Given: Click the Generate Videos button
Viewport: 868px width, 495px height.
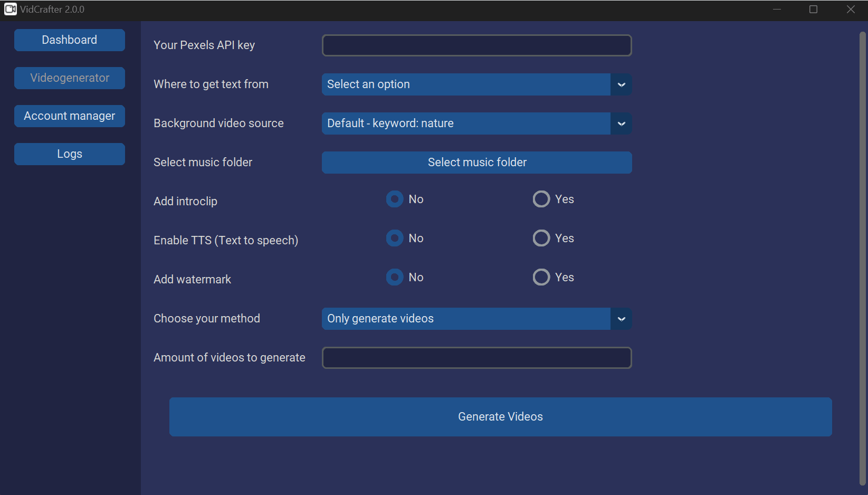Looking at the screenshot, I should tap(500, 417).
